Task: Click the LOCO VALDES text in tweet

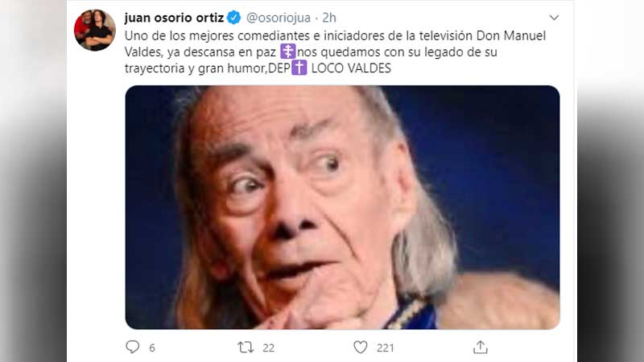Action: click(x=351, y=68)
